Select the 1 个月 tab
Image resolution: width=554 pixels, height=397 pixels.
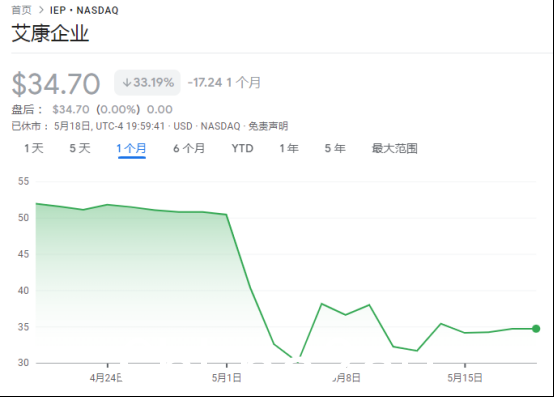(131, 148)
